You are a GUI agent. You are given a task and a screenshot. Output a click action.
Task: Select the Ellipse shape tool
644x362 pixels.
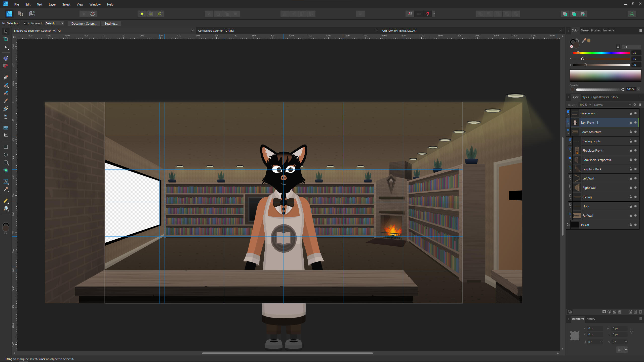point(6,155)
